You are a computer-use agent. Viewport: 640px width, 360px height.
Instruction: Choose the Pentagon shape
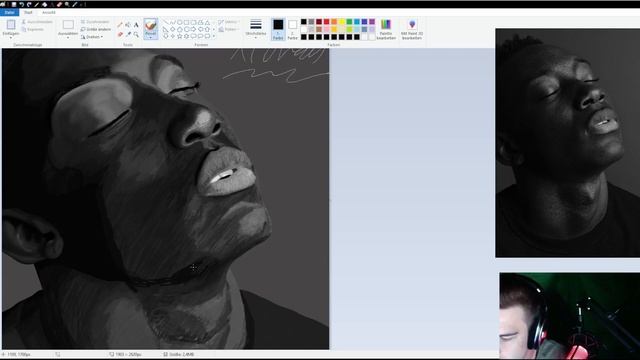tap(180, 29)
